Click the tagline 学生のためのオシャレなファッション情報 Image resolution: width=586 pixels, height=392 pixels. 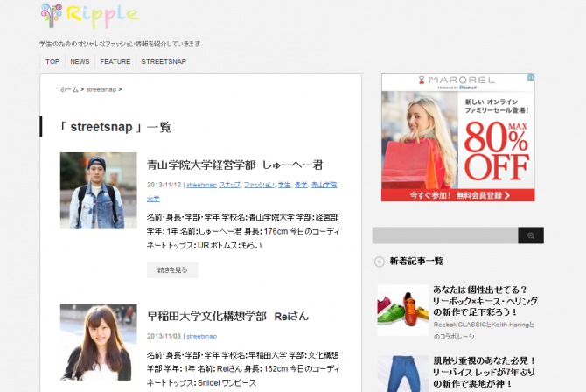point(120,44)
